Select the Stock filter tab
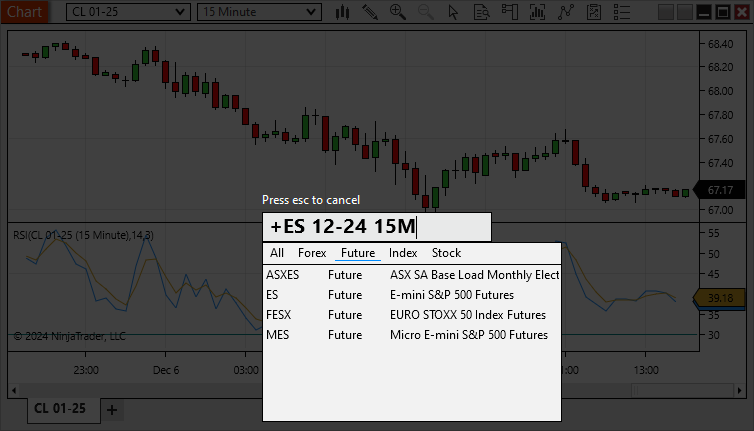This screenshot has height=431, width=754. (x=446, y=253)
